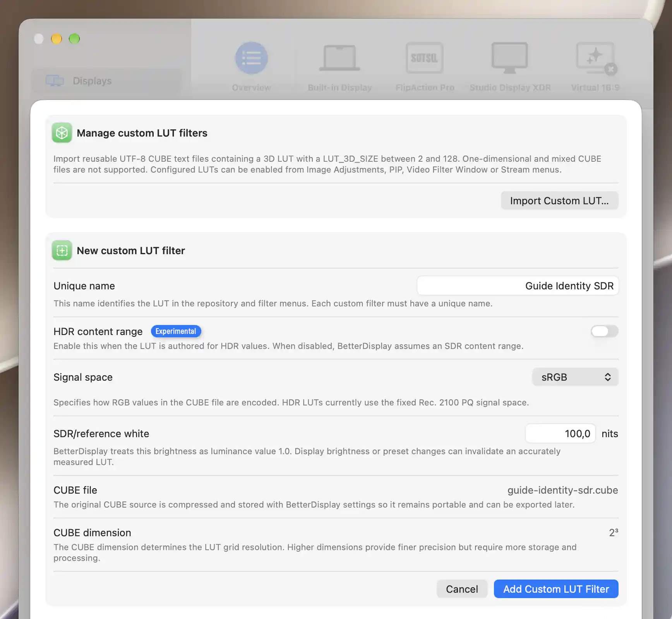This screenshot has height=619, width=672.
Task: Click the New custom LUT filter icon
Action: point(62,250)
